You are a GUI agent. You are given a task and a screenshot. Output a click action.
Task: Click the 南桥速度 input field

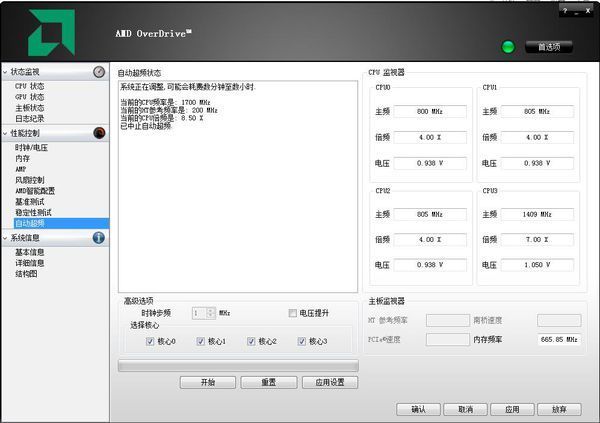point(559,320)
